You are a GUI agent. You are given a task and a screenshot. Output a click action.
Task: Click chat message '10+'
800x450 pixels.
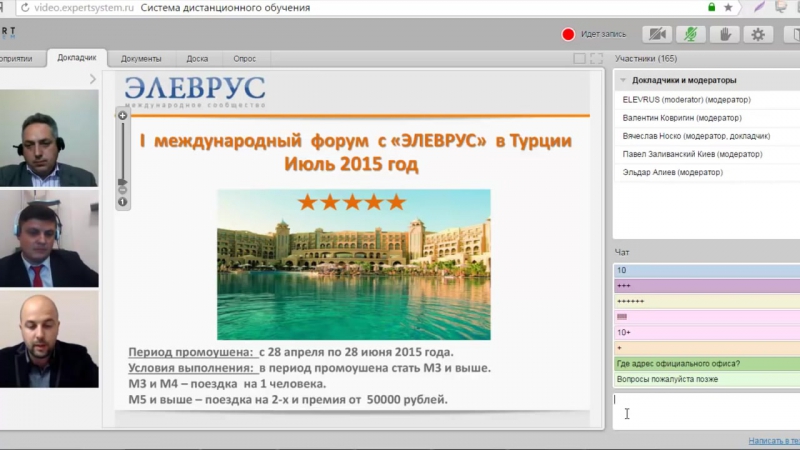tap(707, 333)
